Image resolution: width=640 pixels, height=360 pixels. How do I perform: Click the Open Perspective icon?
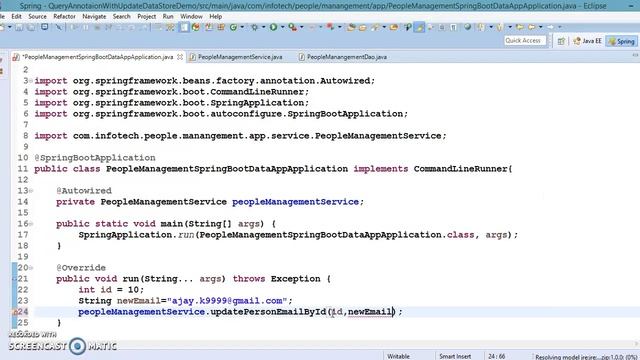(561, 41)
